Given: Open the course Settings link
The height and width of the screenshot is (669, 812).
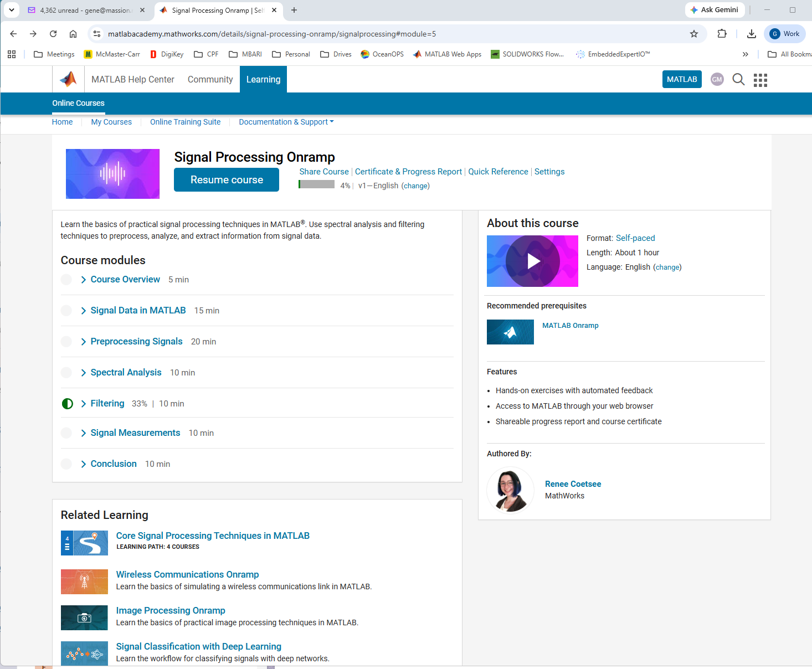Looking at the screenshot, I should point(549,172).
